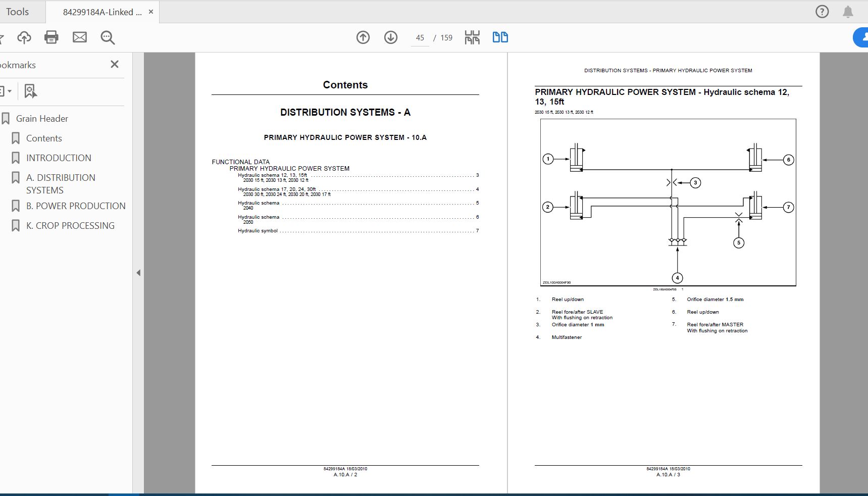Go to the previous page
This screenshot has height=496, width=868.
click(363, 37)
